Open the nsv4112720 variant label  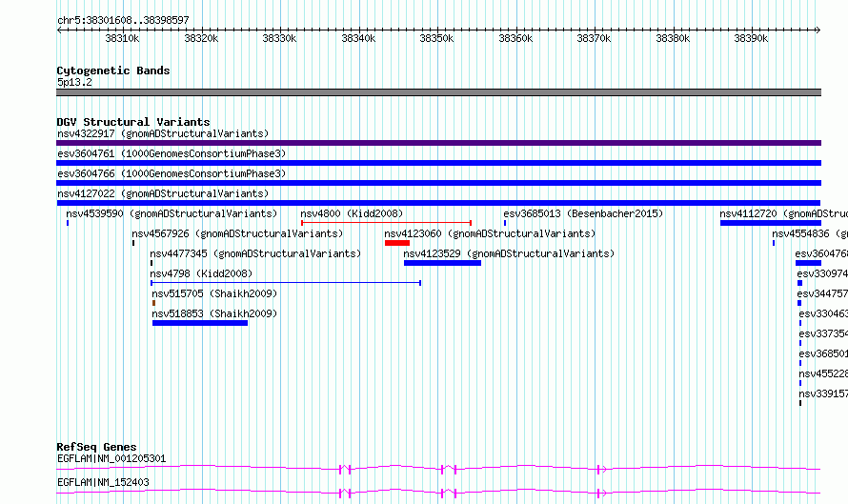(783, 213)
